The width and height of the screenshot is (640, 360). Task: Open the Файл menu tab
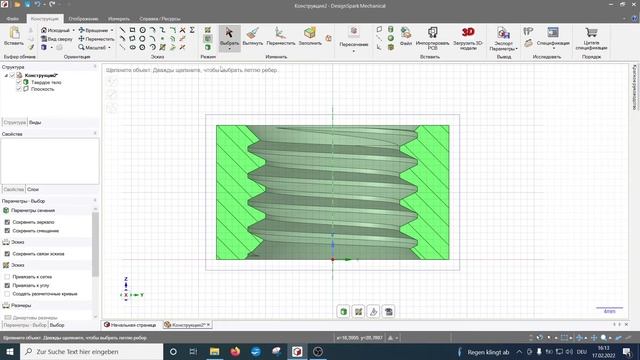(x=12, y=19)
